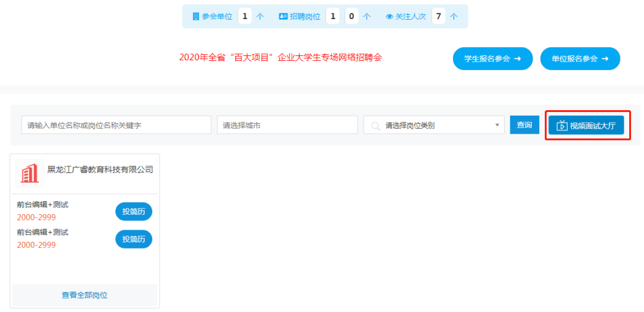Open the first 前台编辑+测试 job title
Image resolution: width=644 pixels, height=312 pixels.
click(43, 204)
